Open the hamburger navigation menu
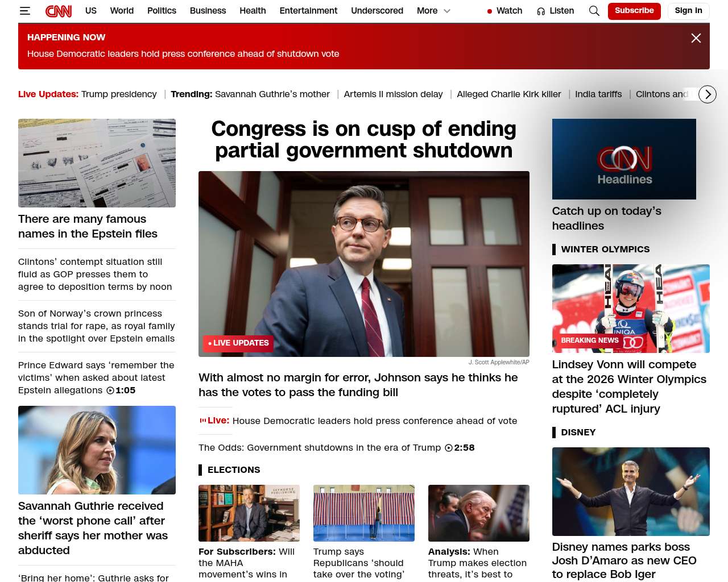The width and height of the screenshot is (728, 582). 24,11
